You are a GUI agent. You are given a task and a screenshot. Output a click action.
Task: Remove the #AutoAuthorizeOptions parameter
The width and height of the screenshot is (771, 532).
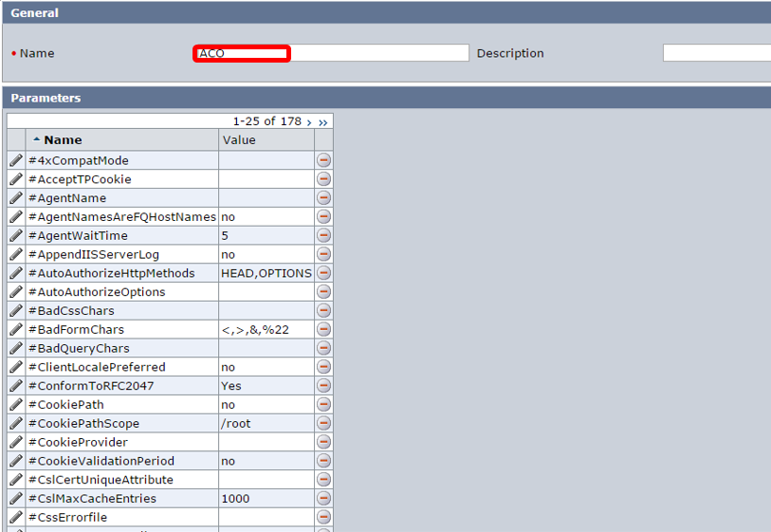pyautogui.click(x=323, y=291)
